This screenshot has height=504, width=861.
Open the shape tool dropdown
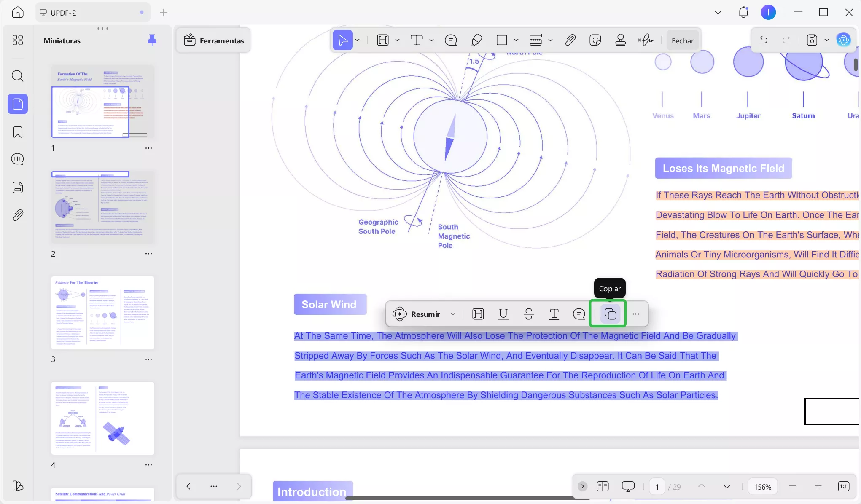tap(516, 40)
